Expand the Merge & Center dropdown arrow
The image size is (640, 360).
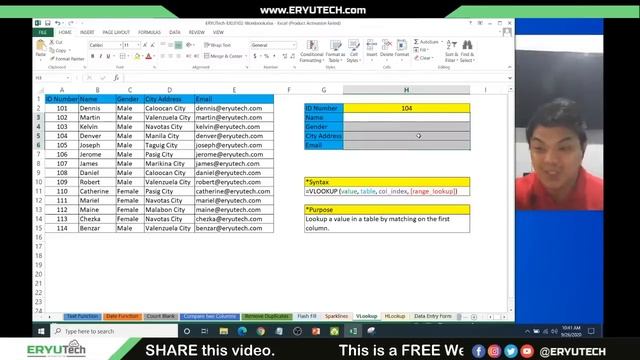(246, 56)
